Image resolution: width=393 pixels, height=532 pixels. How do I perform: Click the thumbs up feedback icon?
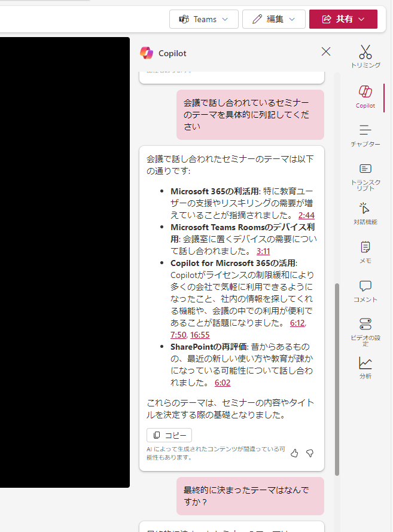click(x=294, y=453)
